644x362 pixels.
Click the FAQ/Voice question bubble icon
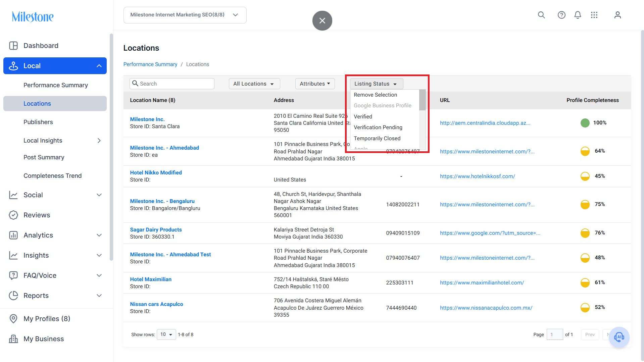[x=13, y=275]
